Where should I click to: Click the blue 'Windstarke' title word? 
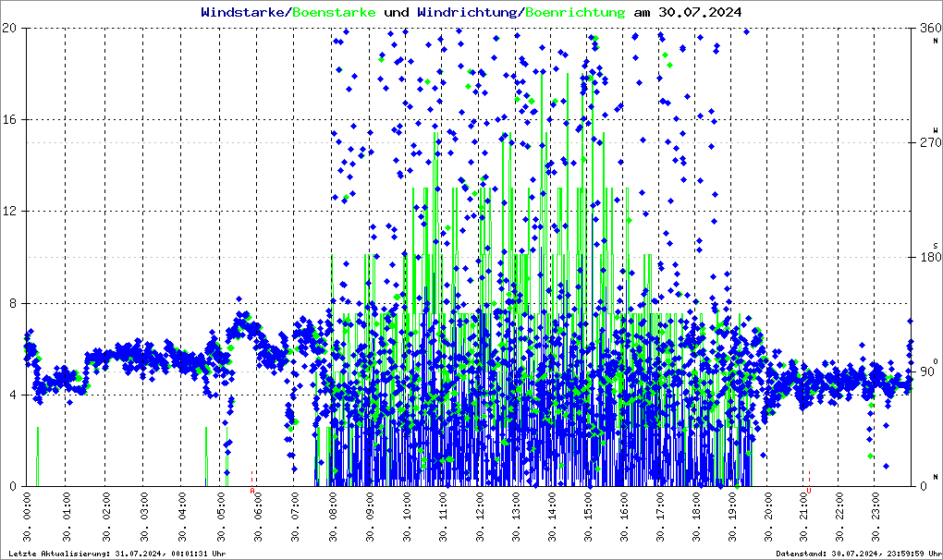(242, 12)
